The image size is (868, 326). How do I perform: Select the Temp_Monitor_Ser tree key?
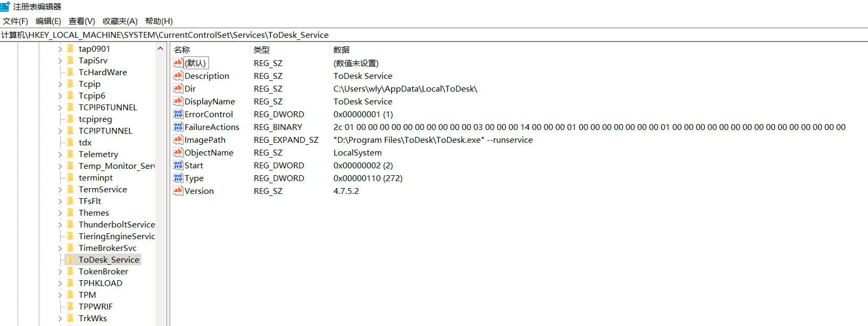116,166
